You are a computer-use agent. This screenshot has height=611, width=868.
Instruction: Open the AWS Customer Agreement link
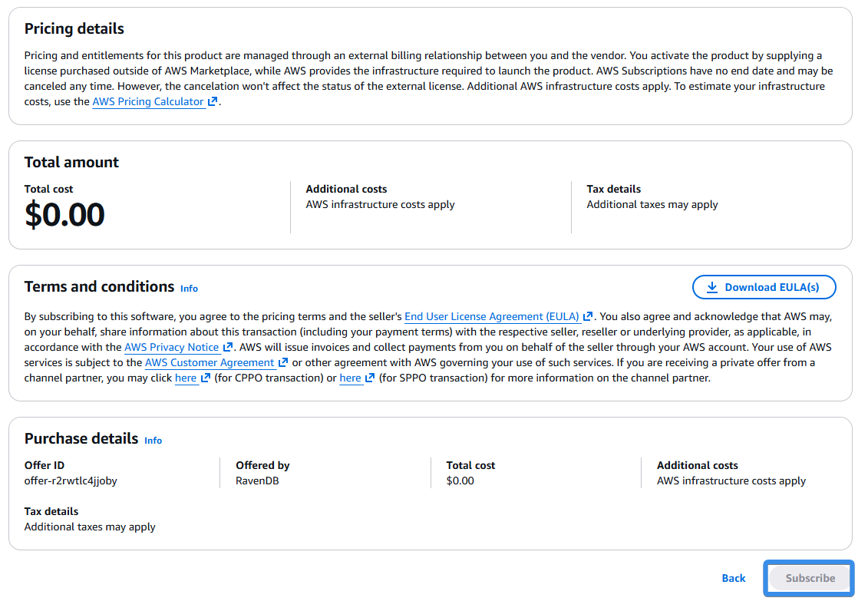(210, 363)
